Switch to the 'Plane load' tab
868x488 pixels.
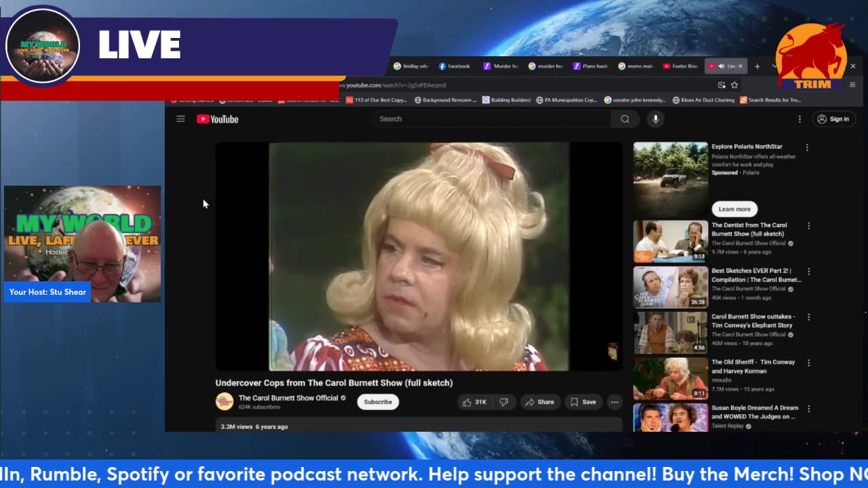(x=591, y=66)
